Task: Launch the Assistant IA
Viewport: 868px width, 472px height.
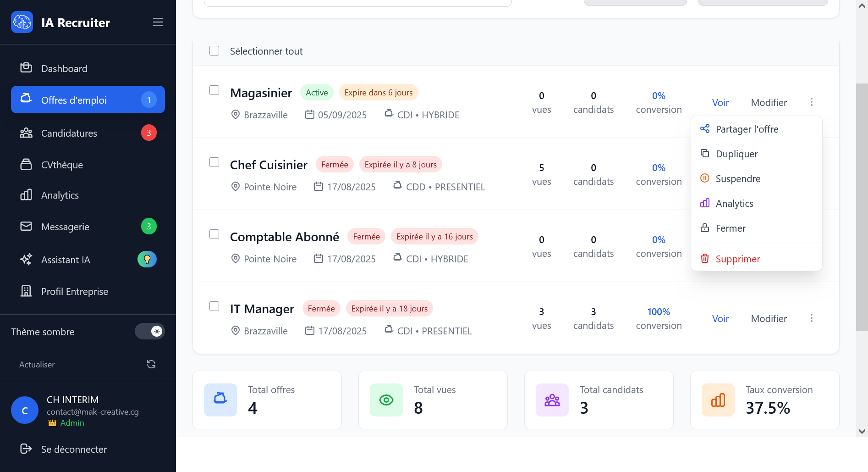Action: click(x=66, y=260)
